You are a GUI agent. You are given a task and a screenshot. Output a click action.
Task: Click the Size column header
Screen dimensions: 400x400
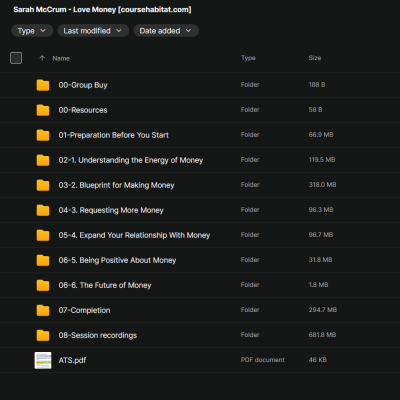315,58
